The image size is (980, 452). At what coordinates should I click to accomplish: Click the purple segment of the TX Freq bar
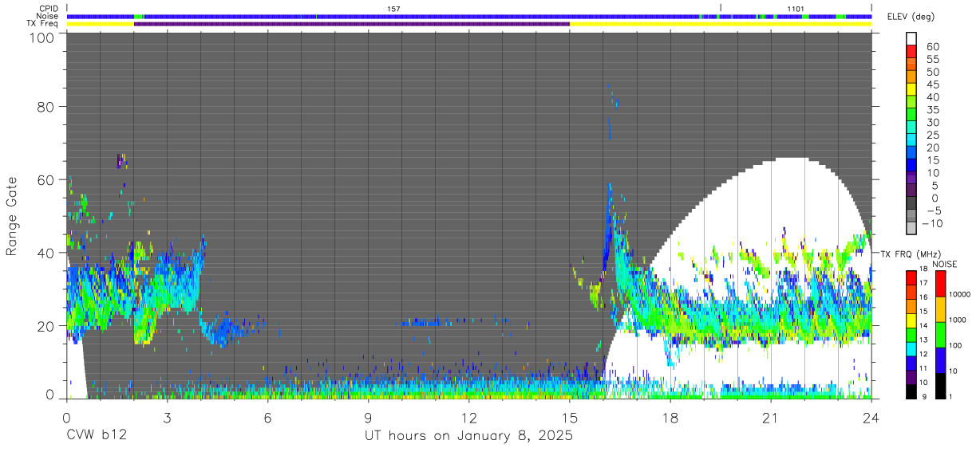point(352,24)
